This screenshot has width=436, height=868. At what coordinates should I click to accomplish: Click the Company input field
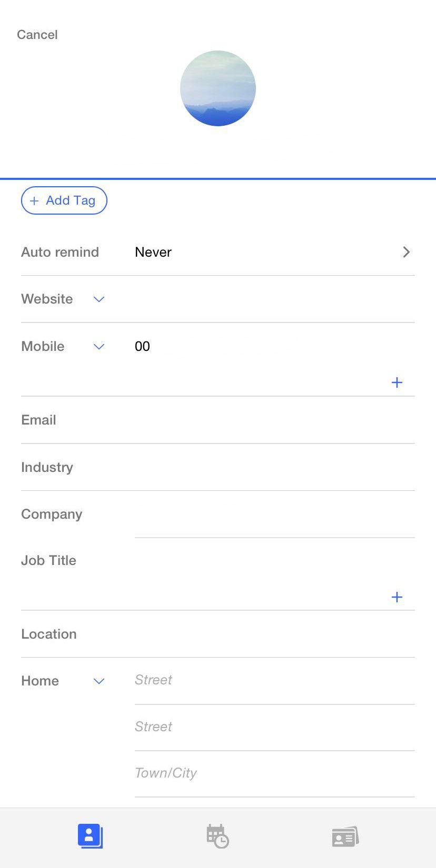pyautogui.click(x=274, y=514)
